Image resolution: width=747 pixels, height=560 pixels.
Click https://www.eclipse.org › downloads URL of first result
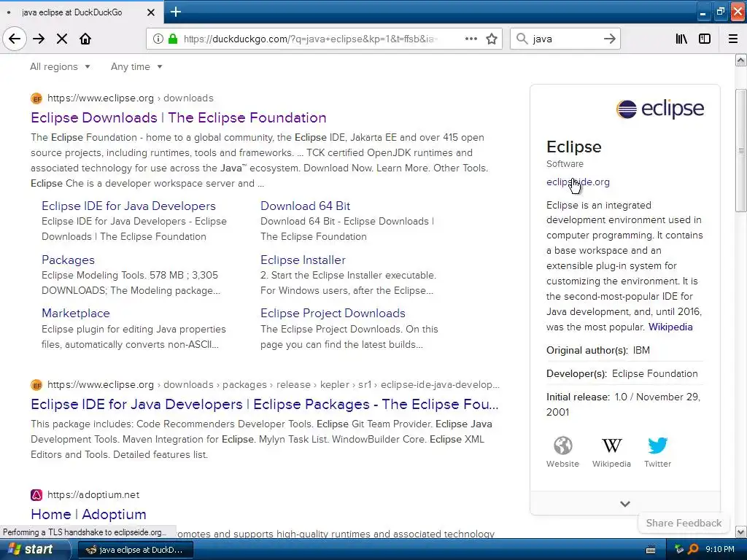(130, 98)
